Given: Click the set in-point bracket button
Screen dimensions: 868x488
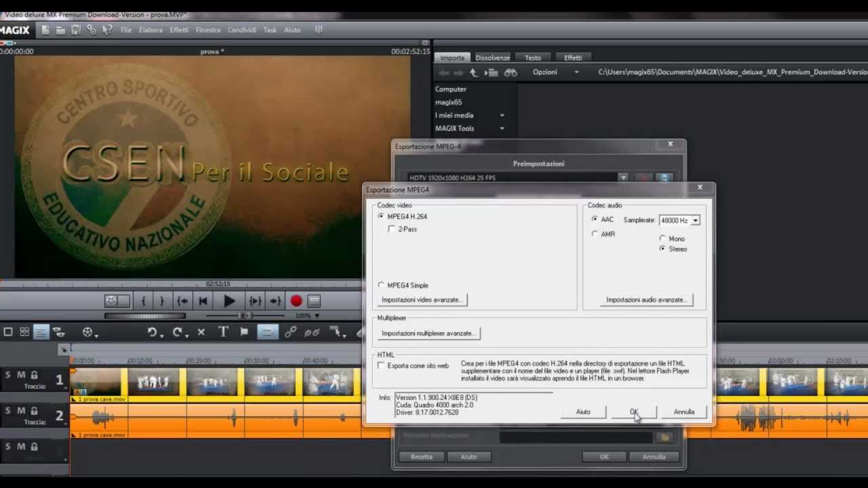Looking at the screenshot, I should tap(144, 301).
